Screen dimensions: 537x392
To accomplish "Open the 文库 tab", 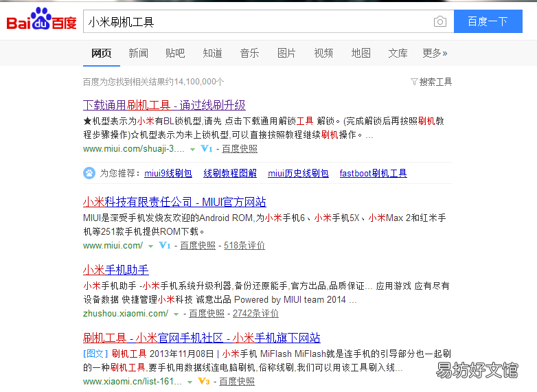I will click(398, 54).
